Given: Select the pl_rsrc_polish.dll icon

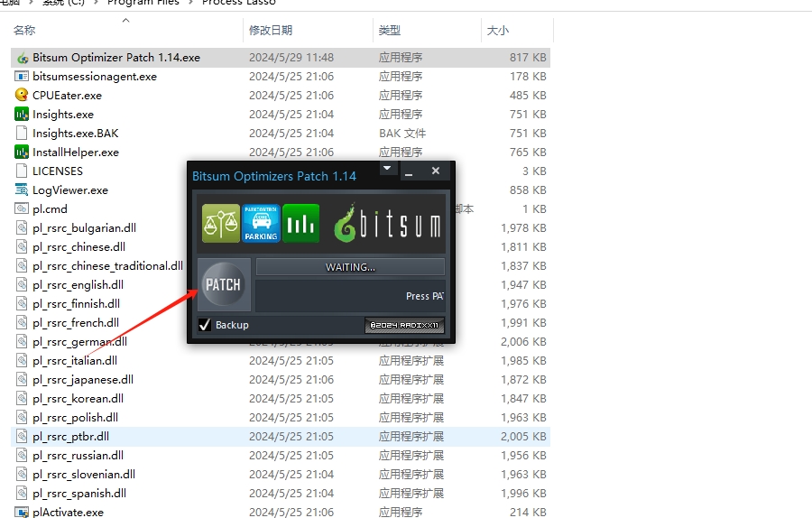Looking at the screenshot, I should click(x=22, y=418).
